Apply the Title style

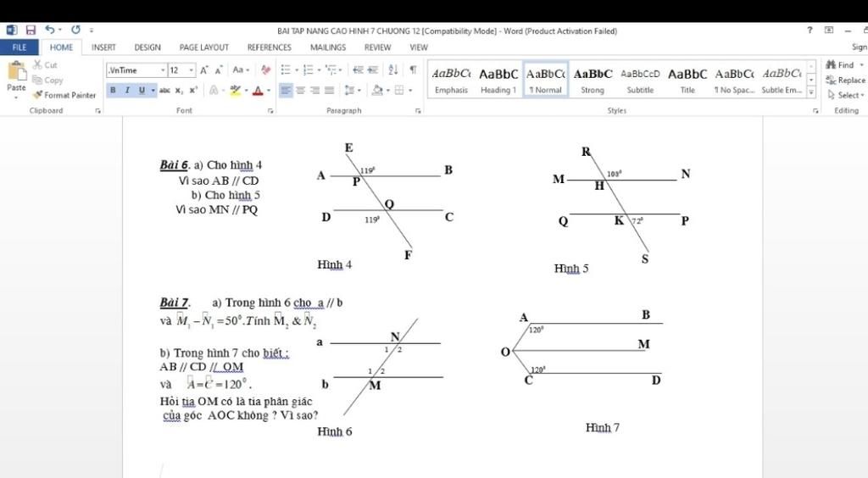[687, 81]
